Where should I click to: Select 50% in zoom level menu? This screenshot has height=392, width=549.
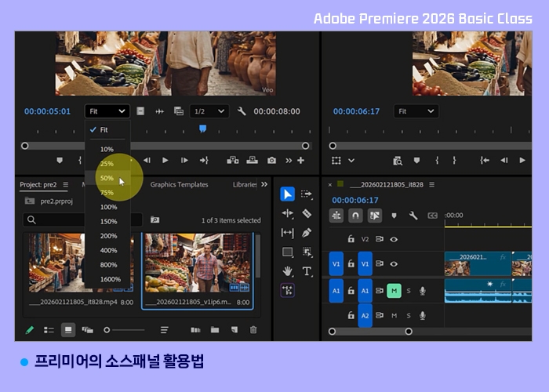[x=107, y=178]
